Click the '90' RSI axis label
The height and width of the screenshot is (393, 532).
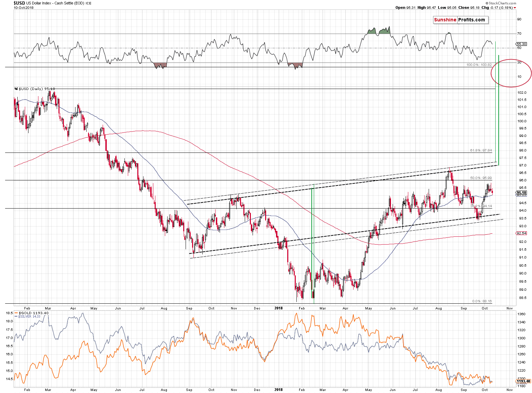[519, 19]
